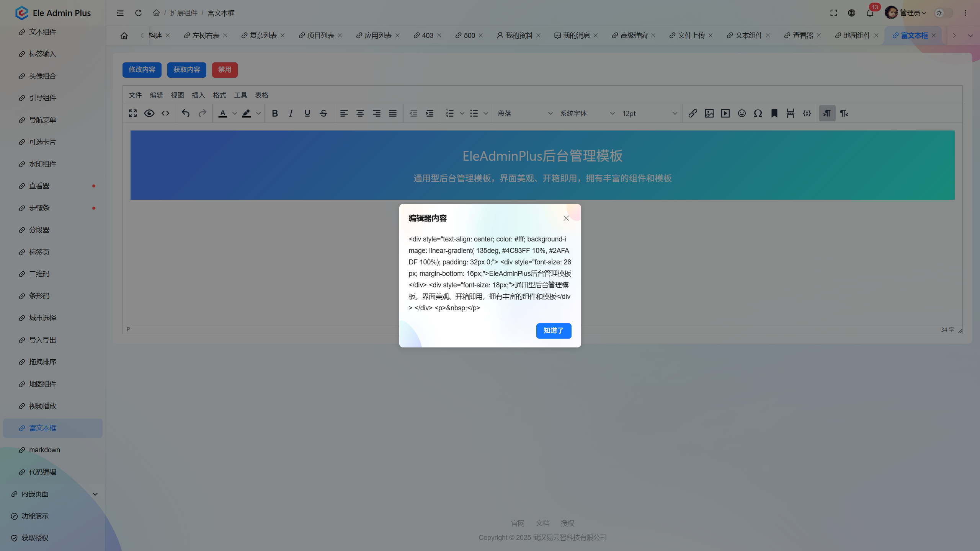980x551 pixels.
Task: Close the 编辑器内容 dialog
Action: [x=566, y=218]
